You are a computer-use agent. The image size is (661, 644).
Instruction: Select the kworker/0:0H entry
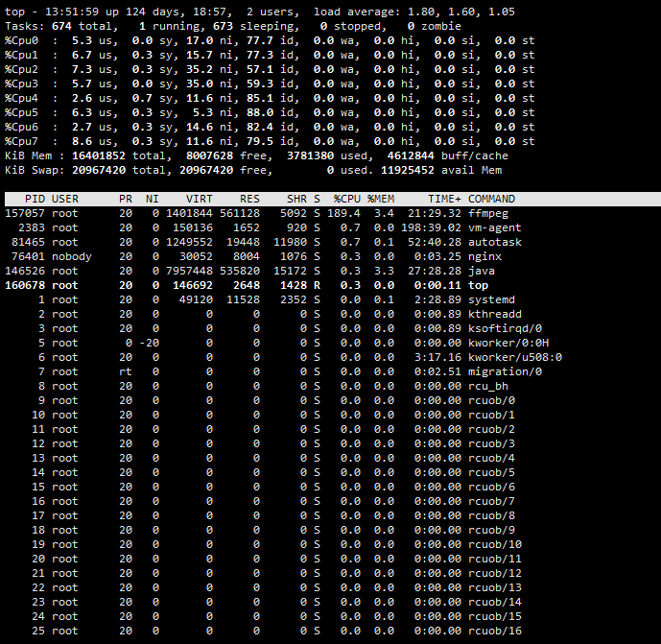point(508,343)
